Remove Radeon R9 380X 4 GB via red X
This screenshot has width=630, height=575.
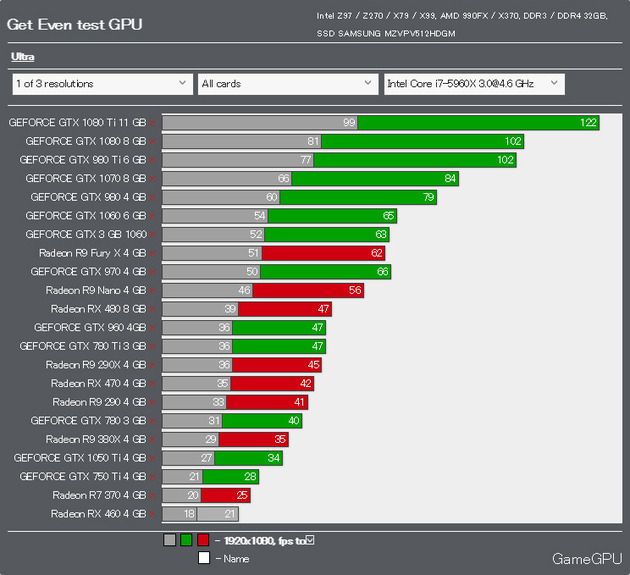[x=153, y=440]
